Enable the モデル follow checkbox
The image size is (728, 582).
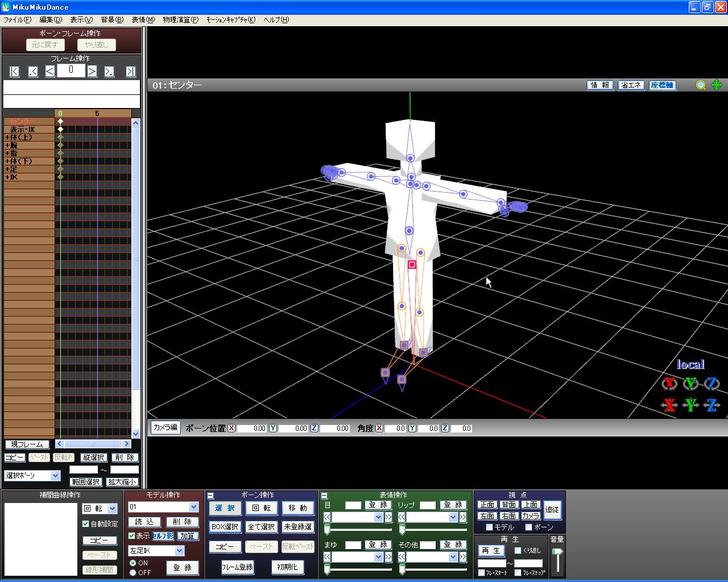tap(489, 527)
